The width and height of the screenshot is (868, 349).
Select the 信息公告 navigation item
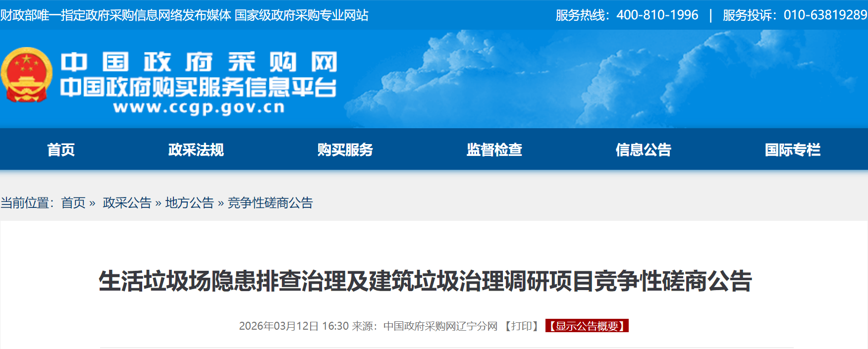[x=644, y=150]
